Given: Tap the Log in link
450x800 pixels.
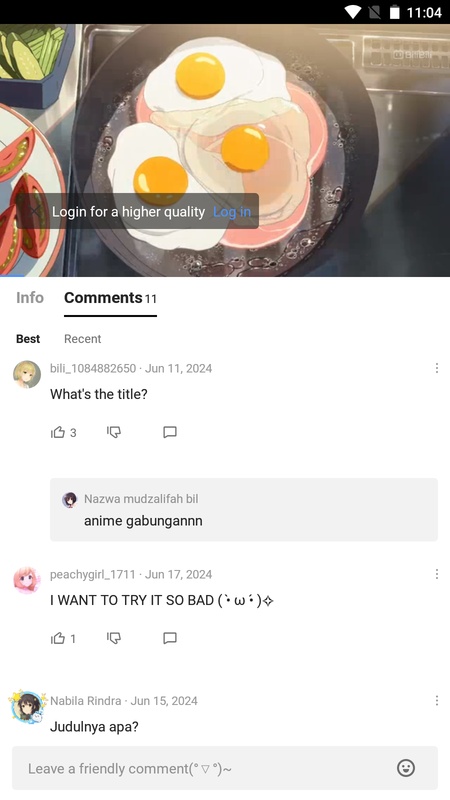Looking at the screenshot, I should click(232, 212).
